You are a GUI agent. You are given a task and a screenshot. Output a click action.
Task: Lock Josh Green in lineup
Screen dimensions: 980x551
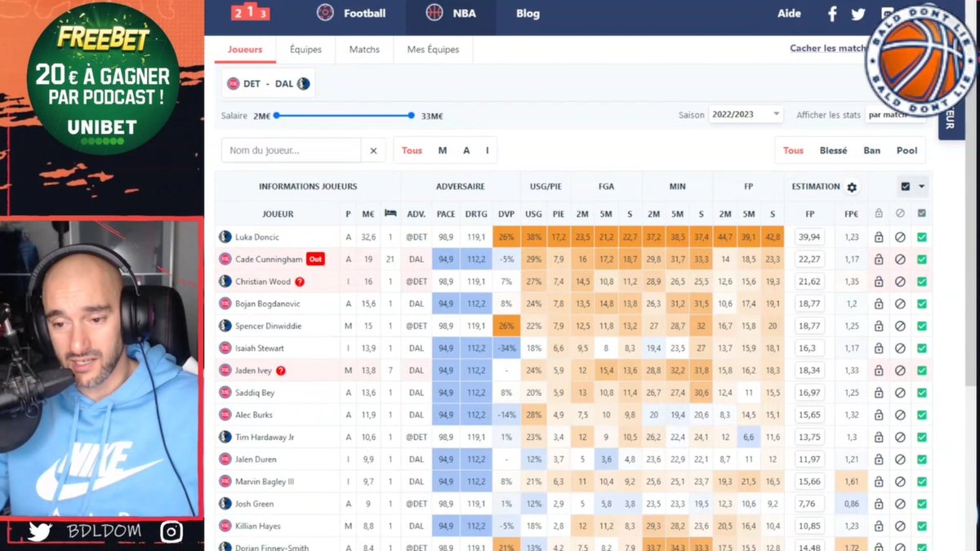click(879, 504)
